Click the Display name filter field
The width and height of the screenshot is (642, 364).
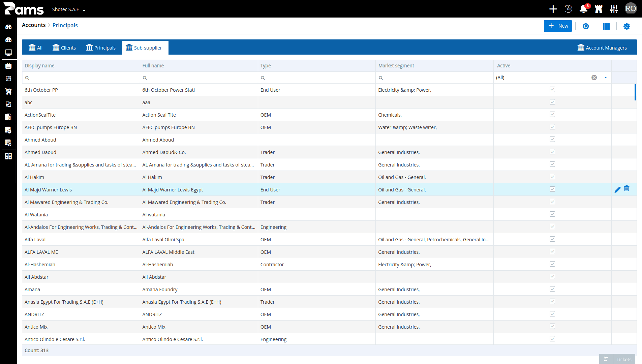81,78
